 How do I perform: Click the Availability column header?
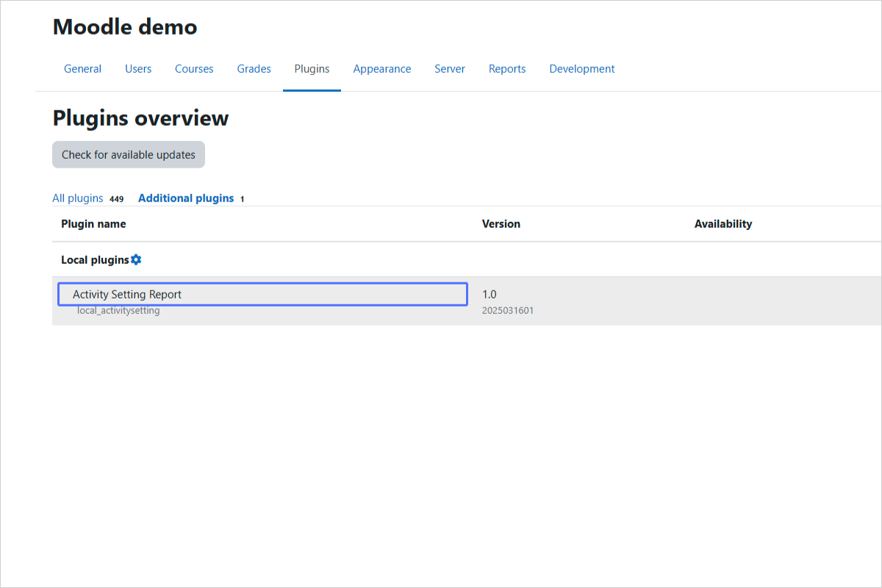pos(723,224)
